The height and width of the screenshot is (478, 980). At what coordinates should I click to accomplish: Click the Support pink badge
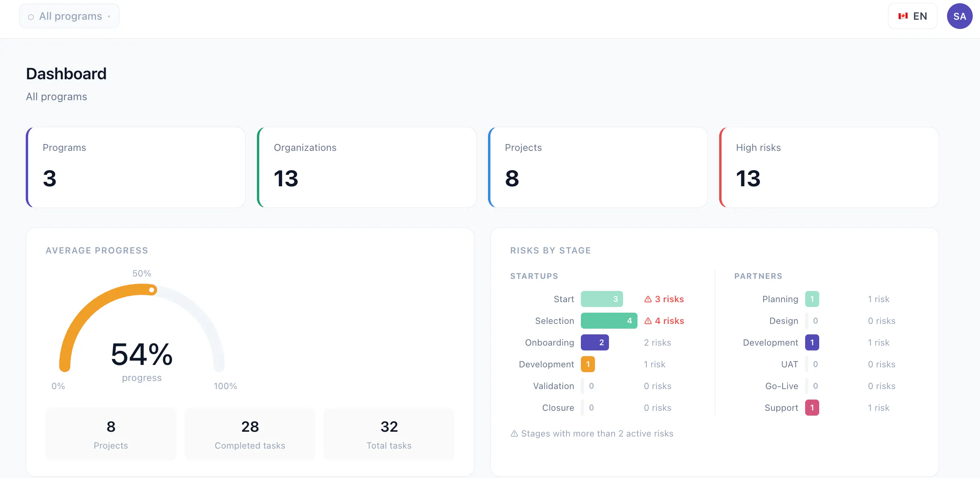tap(812, 408)
